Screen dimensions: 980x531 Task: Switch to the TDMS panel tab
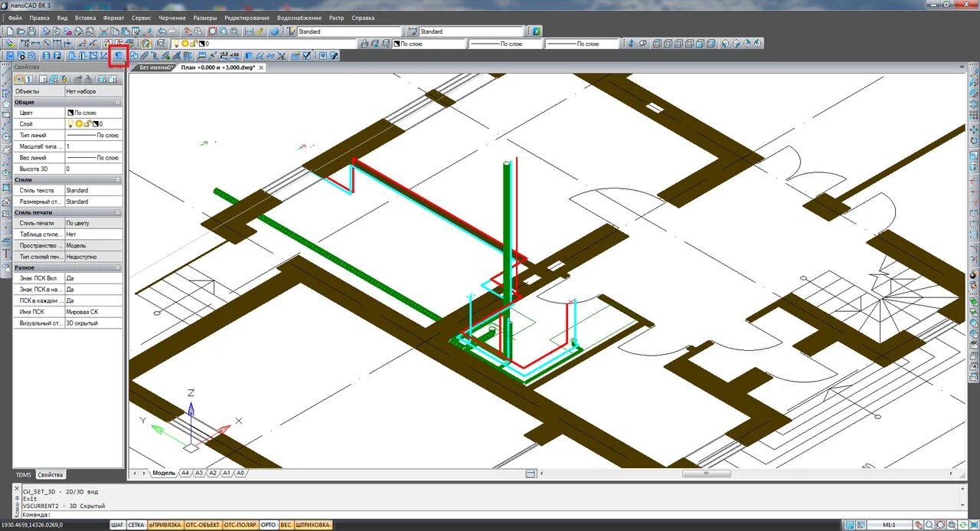(x=24, y=475)
